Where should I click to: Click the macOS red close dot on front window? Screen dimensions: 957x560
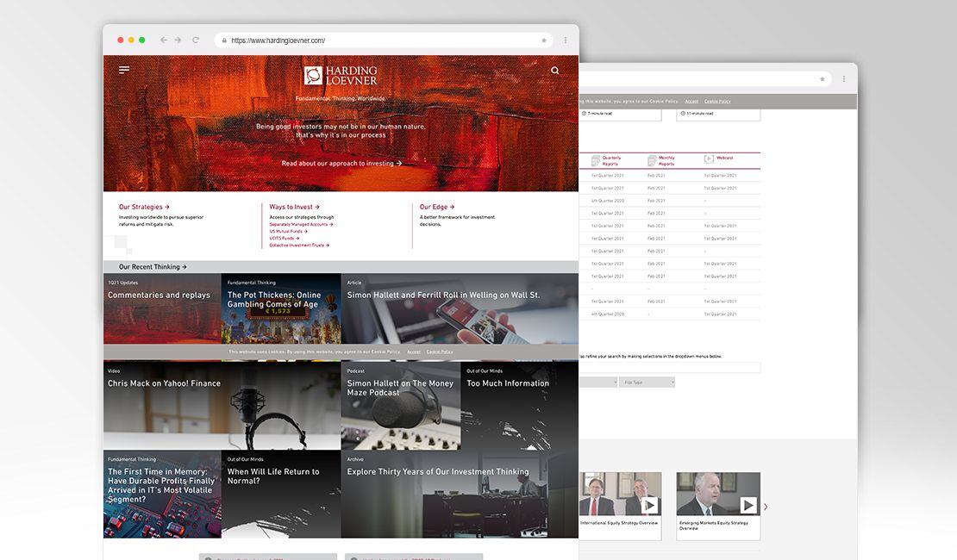click(x=120, y=40)
